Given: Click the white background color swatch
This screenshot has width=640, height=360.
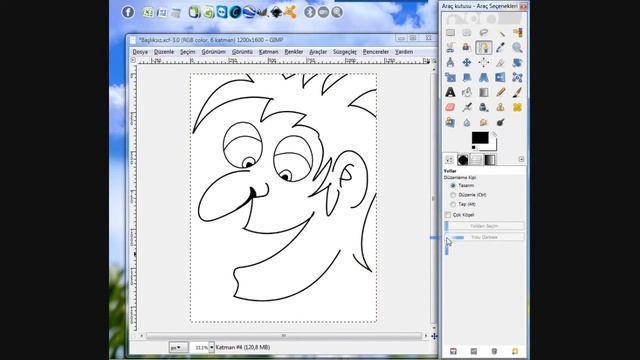Looking at the screenshot, I should click(493, 147).
